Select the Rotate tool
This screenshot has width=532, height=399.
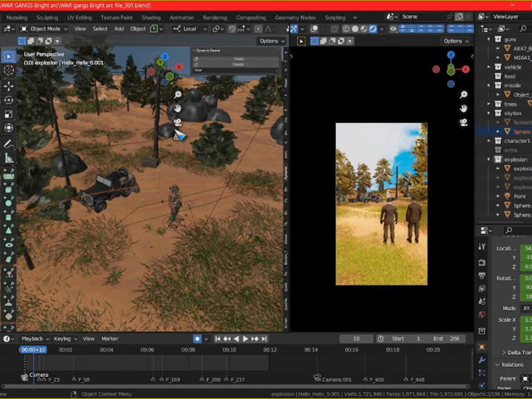tap(9, 100)
